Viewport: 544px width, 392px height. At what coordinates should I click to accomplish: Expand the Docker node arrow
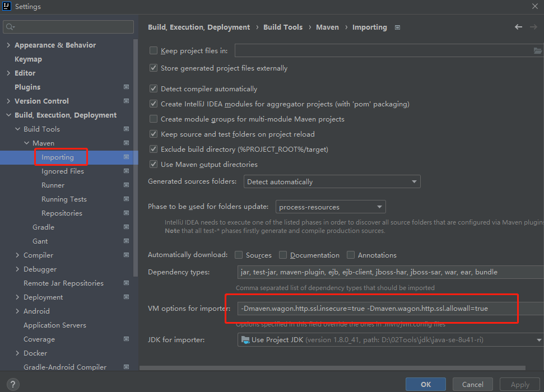point(17,353)
